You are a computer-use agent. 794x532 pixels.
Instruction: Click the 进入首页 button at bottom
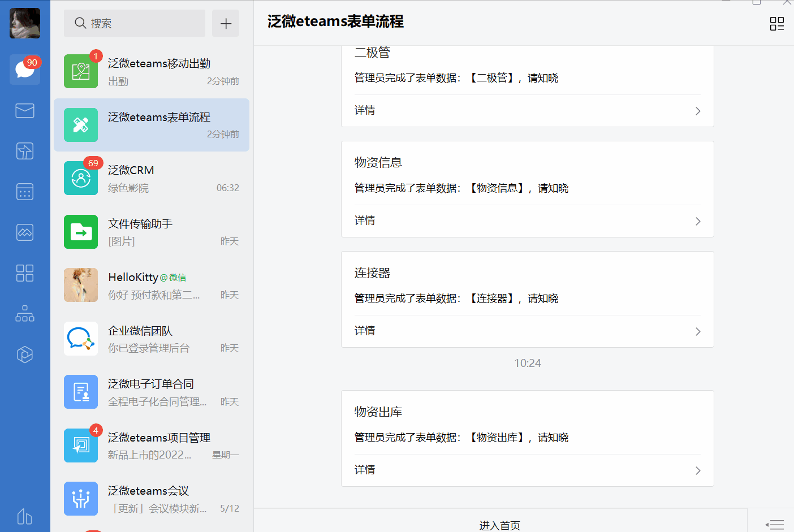(x=500, y=525)
